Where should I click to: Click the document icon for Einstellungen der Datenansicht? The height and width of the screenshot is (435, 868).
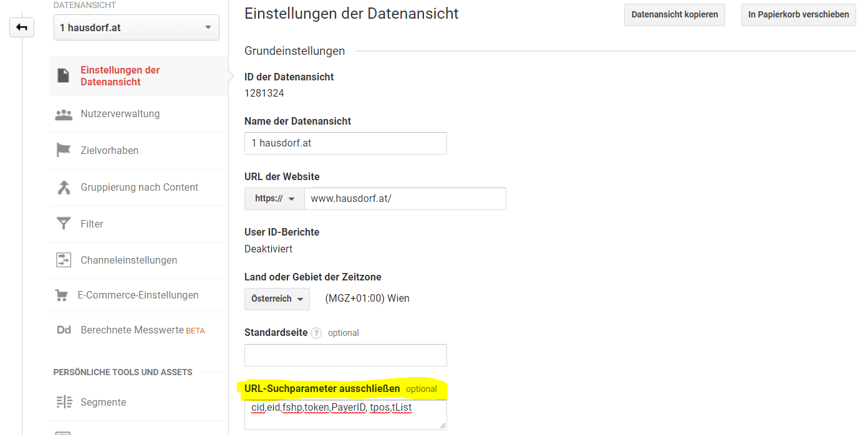tap(64, 75)
